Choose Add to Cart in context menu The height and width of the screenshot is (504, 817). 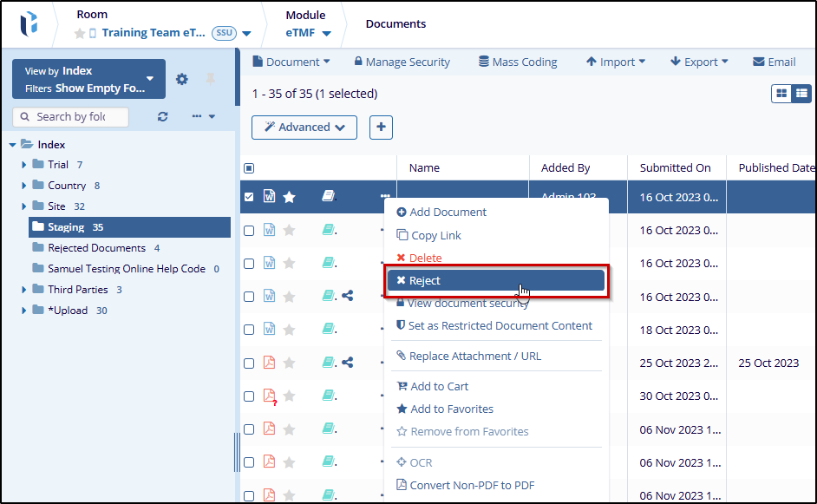[438, 386]
